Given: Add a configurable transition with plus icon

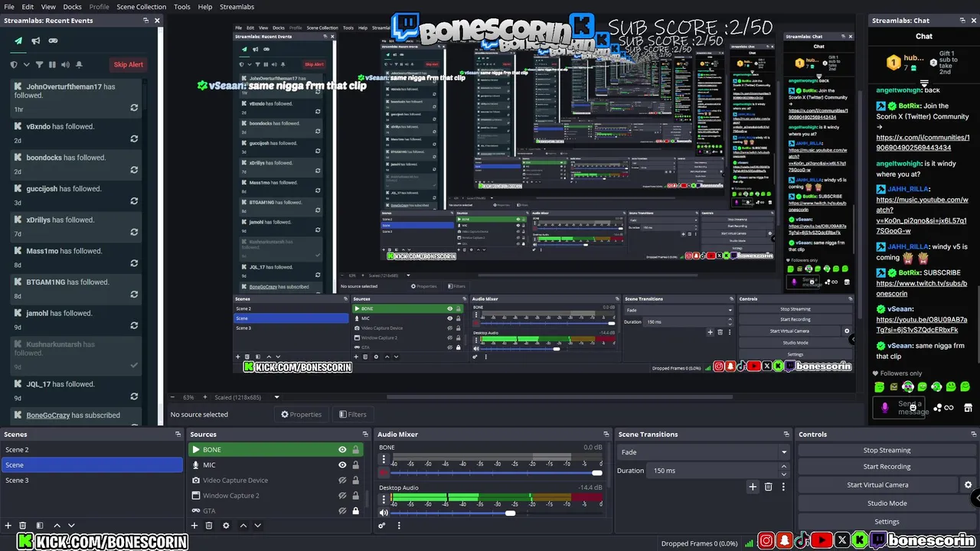Looking at the screenshot, I should [x=753, y=487].
